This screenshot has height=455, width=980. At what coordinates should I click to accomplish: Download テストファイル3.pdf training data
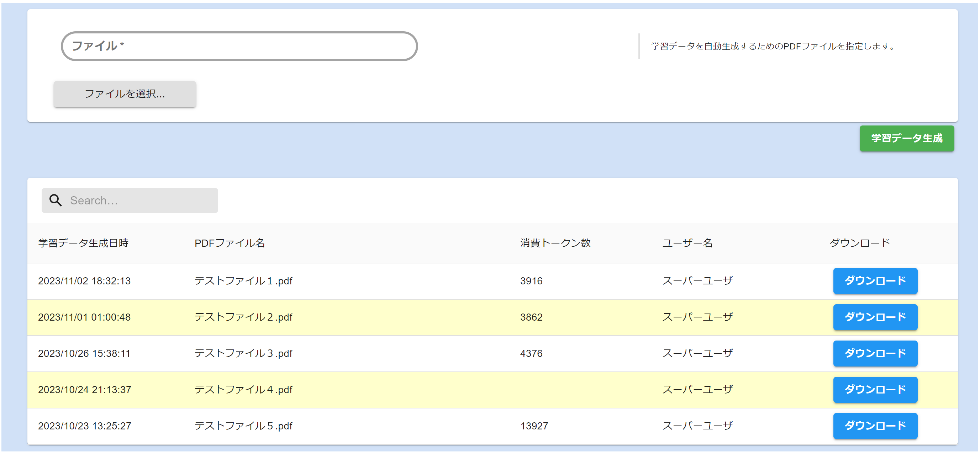point(875,353)
